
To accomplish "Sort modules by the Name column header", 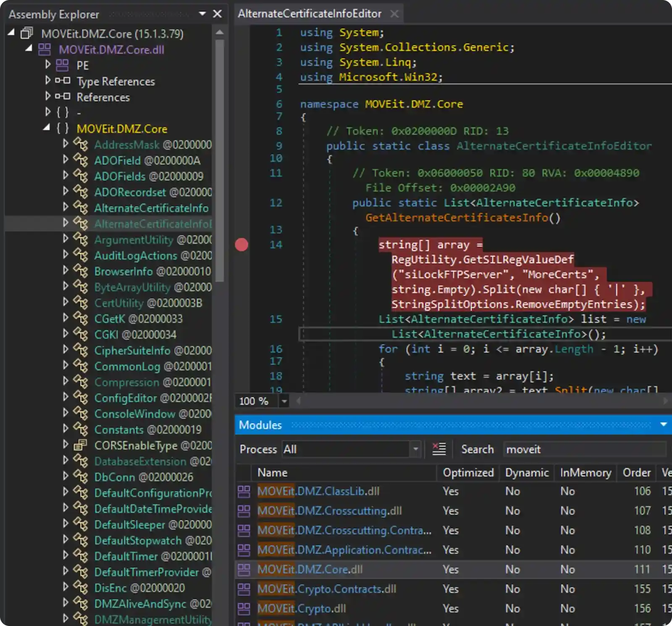I will coord(272,472).
